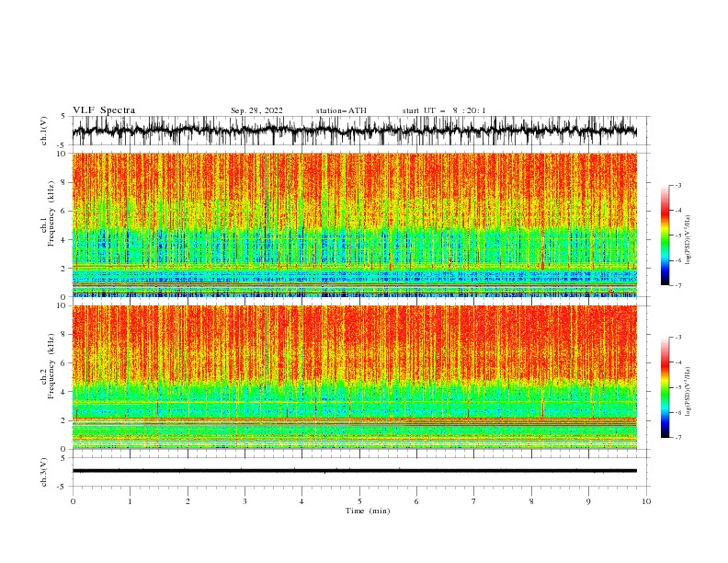This screenshot has height=563, width=728.
Task: Click the time axis tick label '10'
Action: pos(646,501)
